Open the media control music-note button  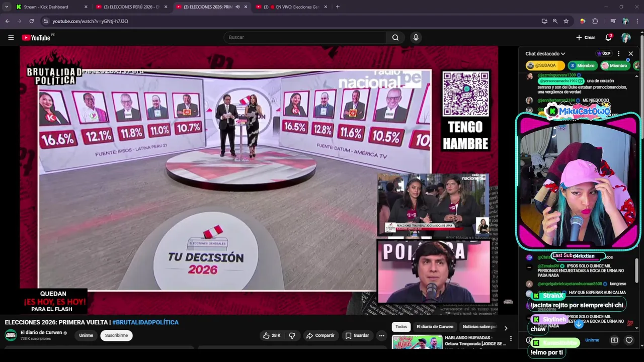(x=613, y=21)
